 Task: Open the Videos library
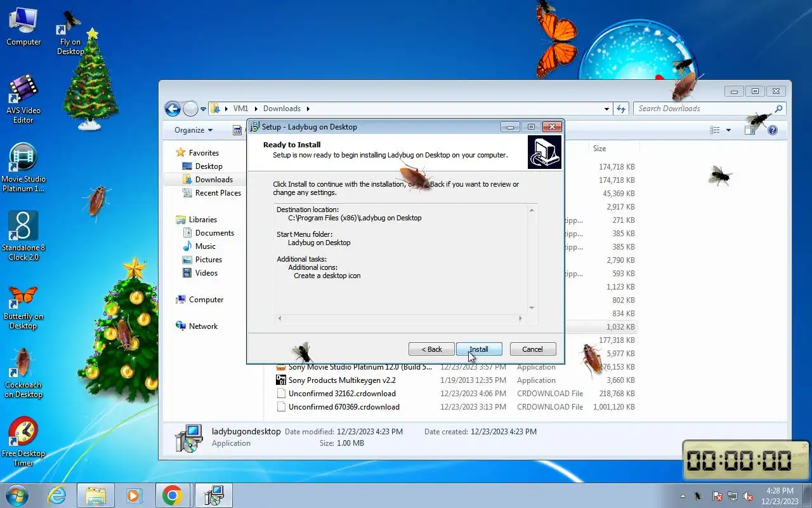[206, 273]
